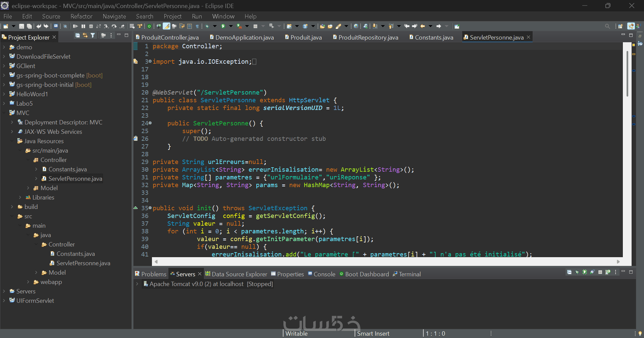This screenshot has height=338, width=644.
Task: Open the Refactor menu
Action: [81, 16]
